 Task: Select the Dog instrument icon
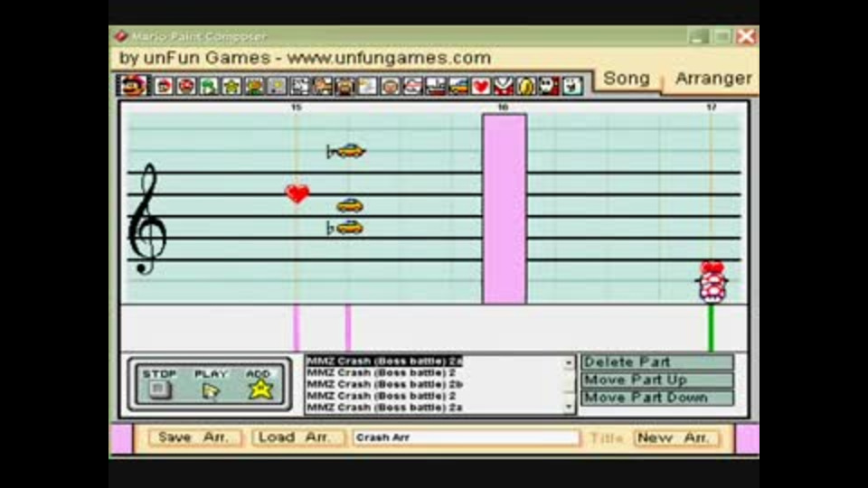click(299, 87)
